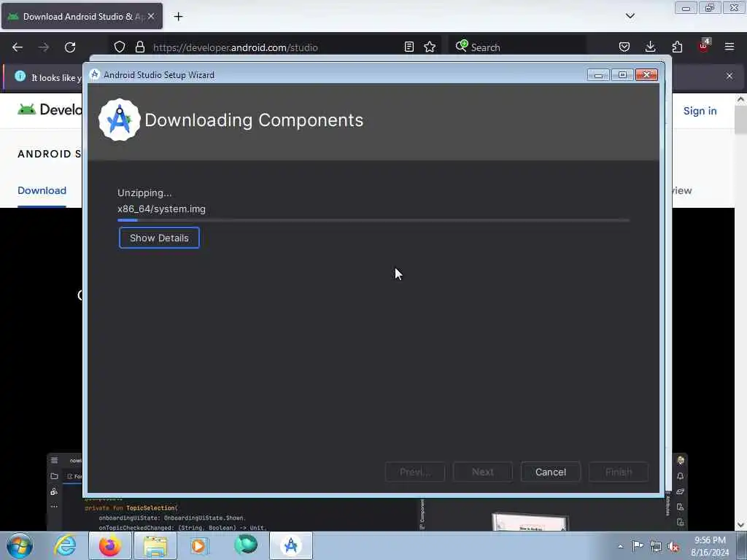Click Firefox back arrow button
747x560 pixels.
pos(18,47)
